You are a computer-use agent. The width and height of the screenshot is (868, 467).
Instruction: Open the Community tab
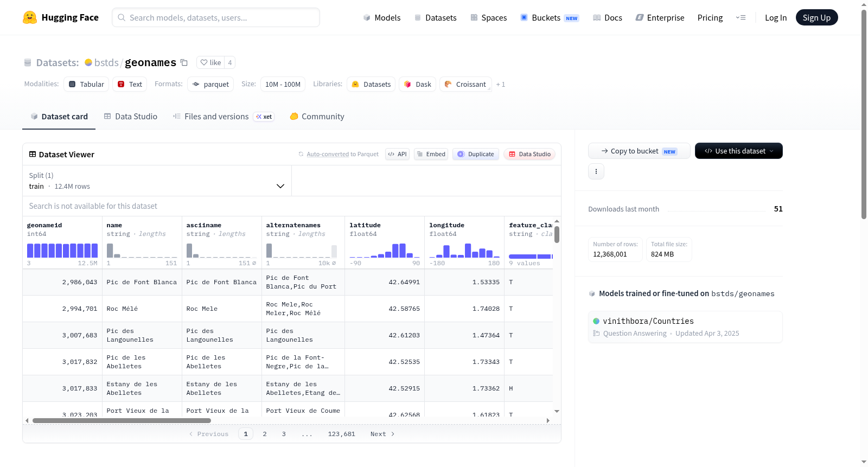coord(317,116)
